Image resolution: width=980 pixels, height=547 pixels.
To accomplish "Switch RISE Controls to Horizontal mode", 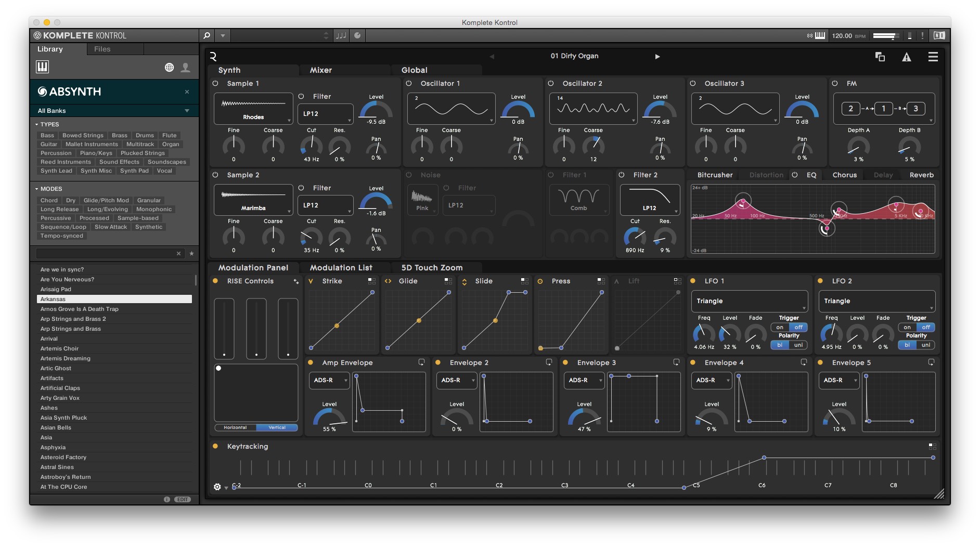I will tap(236, 427).
